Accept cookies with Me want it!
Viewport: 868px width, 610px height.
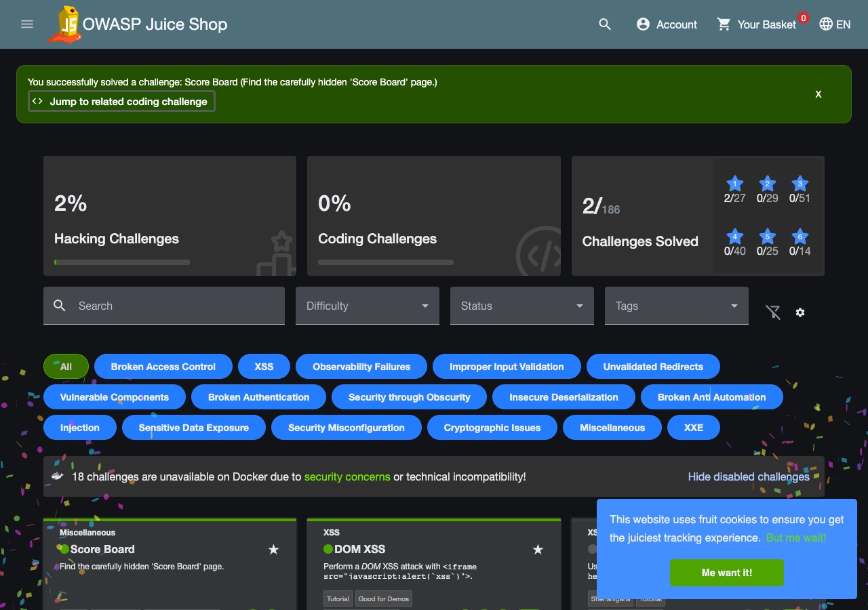[727, 573]
